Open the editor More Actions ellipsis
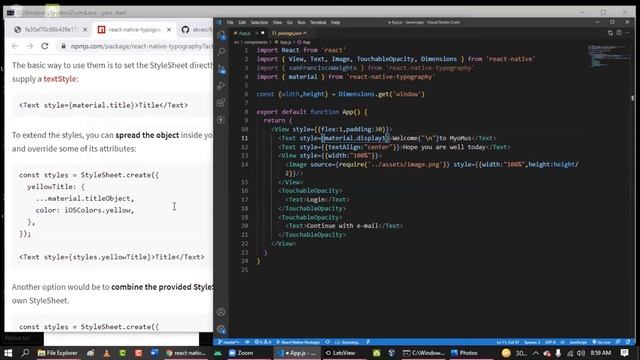The width and height of the screenshot is (640, 360). point(628,33)
